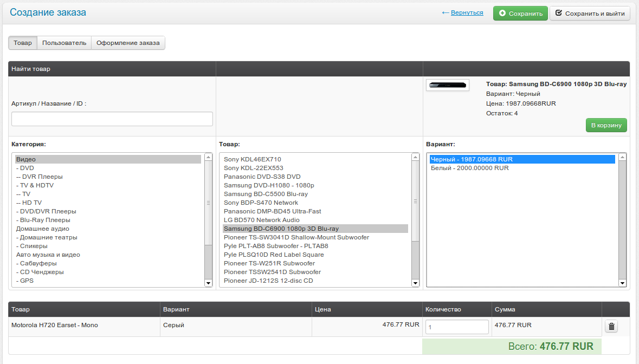Pick the HD TV category
The height and width of the screenshot is (364, 639).
pyautogui.click(x=108, y=203)
